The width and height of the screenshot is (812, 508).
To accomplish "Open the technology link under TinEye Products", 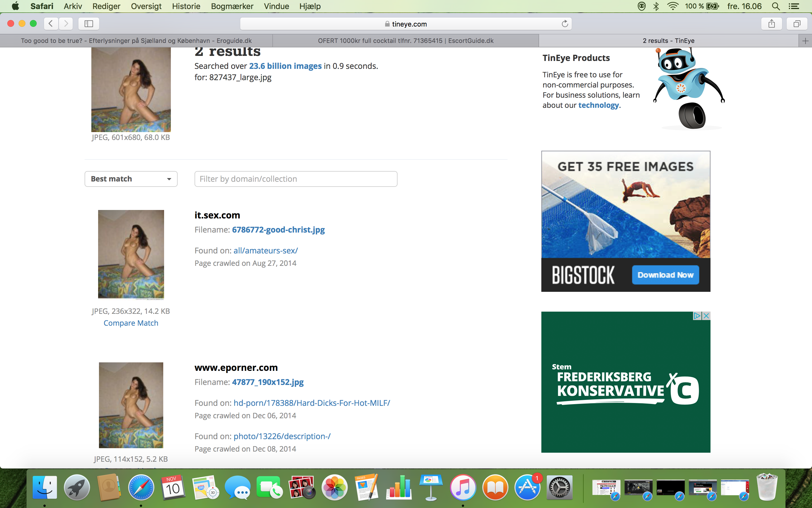I will pyautogui.click(x=598, y=105).
